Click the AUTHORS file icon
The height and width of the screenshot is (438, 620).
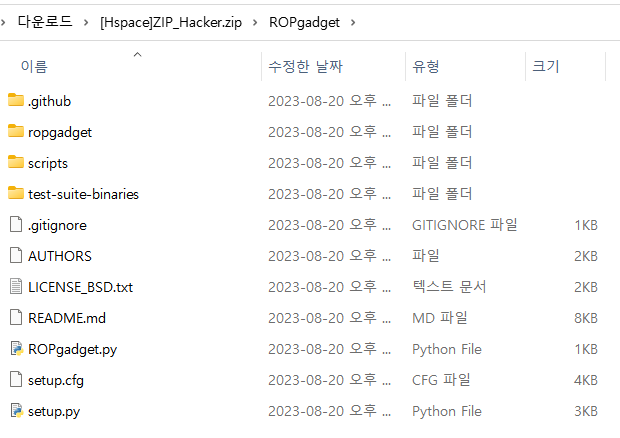pos(16,255)
